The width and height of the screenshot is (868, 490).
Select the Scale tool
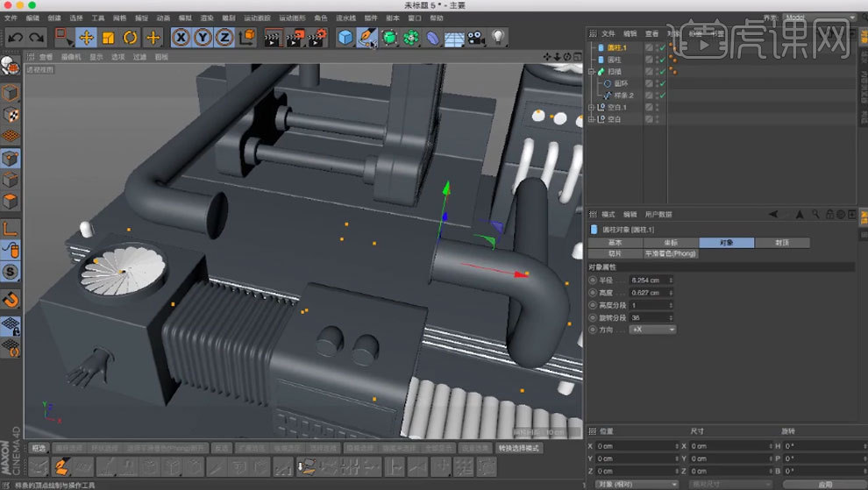point(109,37)
